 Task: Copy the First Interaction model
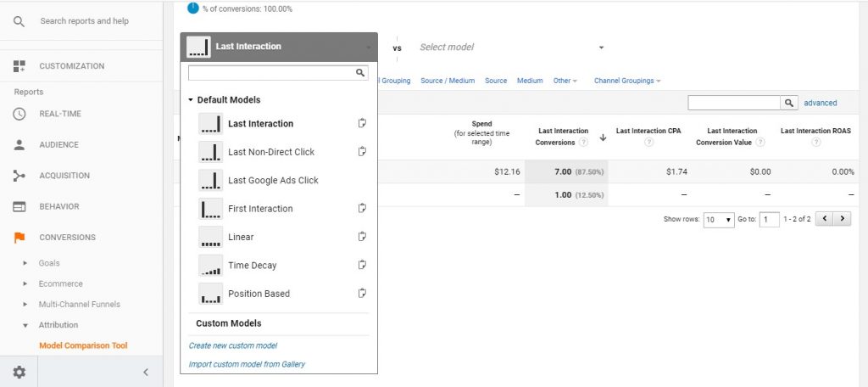point(362,208)
